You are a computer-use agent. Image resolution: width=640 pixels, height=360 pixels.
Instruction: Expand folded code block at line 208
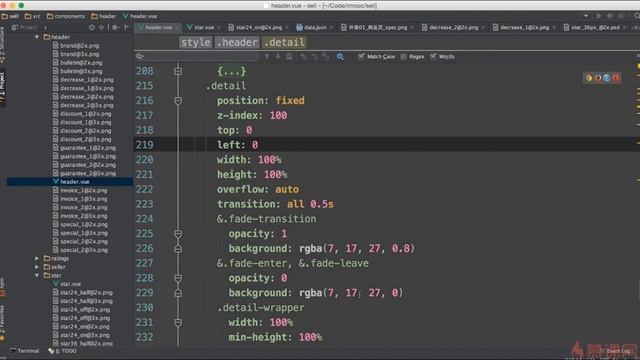(178, 71)
